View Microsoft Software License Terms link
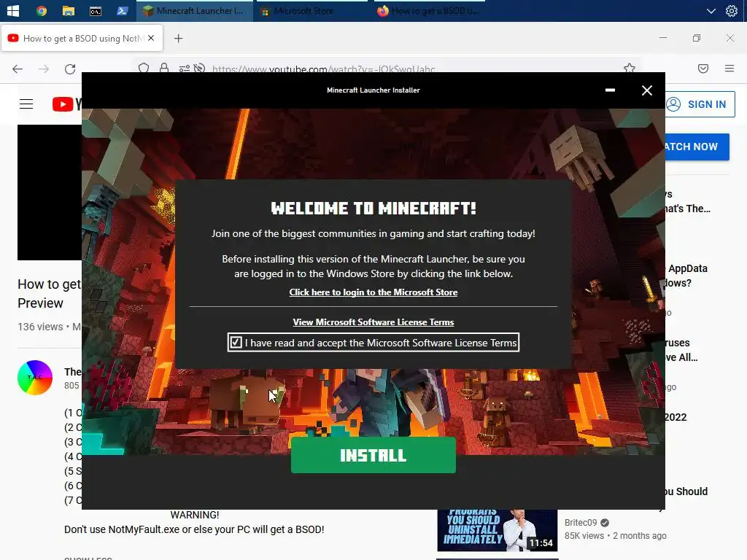The width and height of the screenshot is (747, 560). [x=373, y=322]
